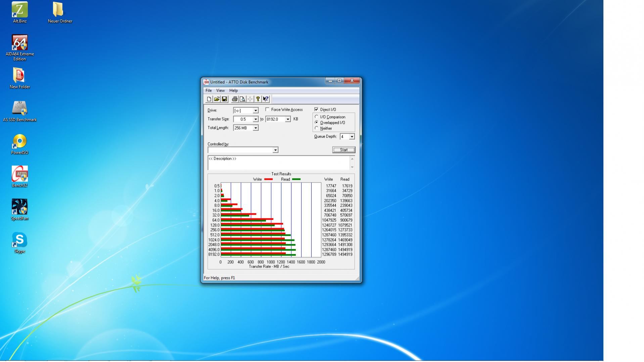Open the File menu
Viewport: 644px width, 362px height.
tap(209, 90)
